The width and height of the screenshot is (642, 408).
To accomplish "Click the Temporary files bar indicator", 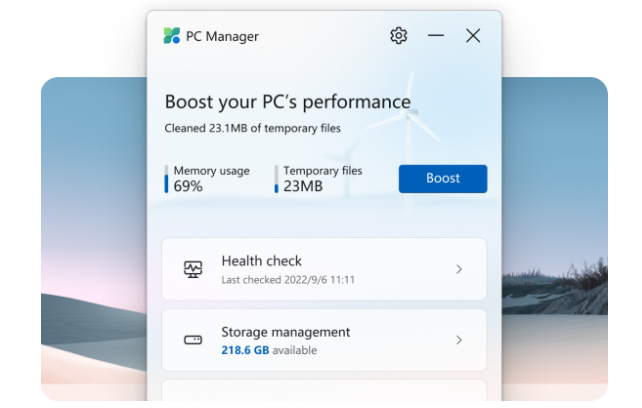I will (x=276, y=179).
